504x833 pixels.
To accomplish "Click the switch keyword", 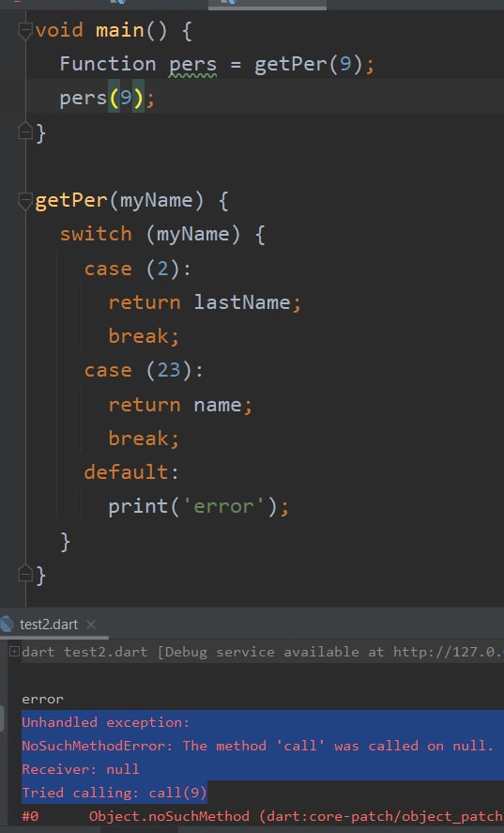I will coord(96,234).
